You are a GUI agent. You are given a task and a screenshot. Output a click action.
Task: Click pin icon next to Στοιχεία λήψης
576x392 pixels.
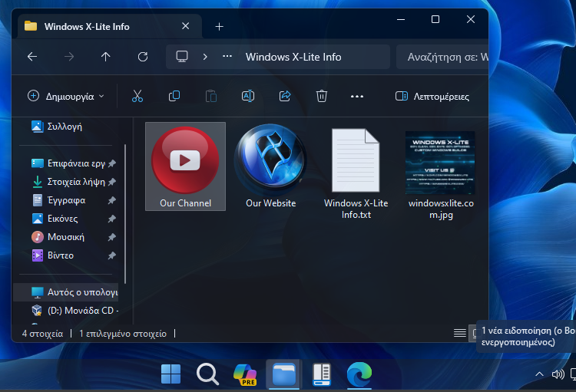click(112, 182)
